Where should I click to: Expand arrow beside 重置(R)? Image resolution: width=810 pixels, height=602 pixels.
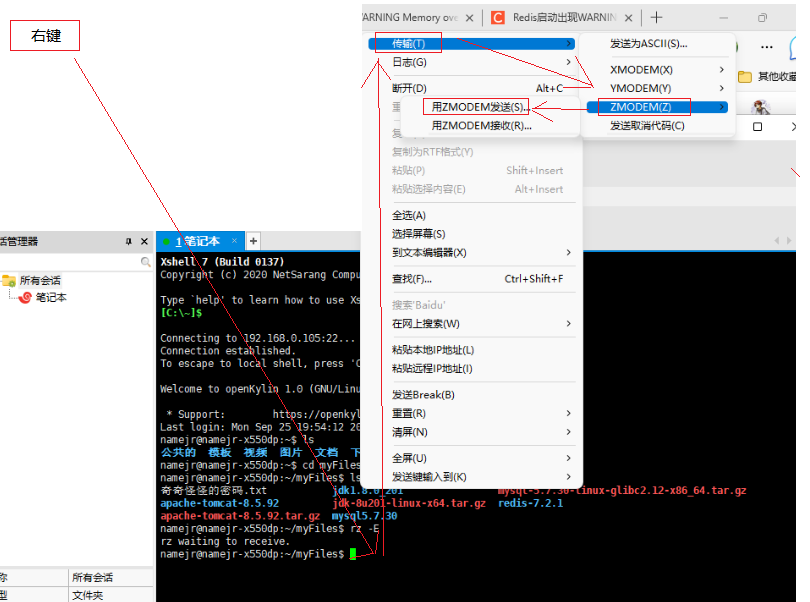[568, 413]
